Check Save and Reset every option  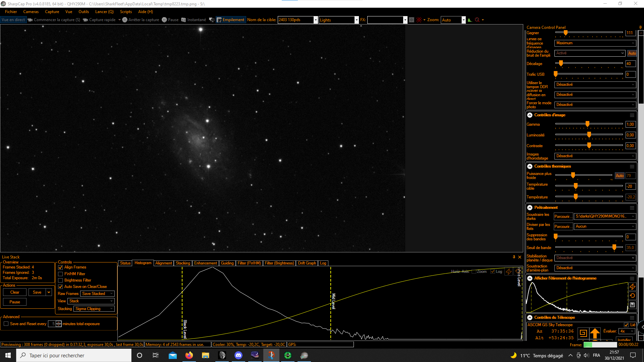[6, 324]
